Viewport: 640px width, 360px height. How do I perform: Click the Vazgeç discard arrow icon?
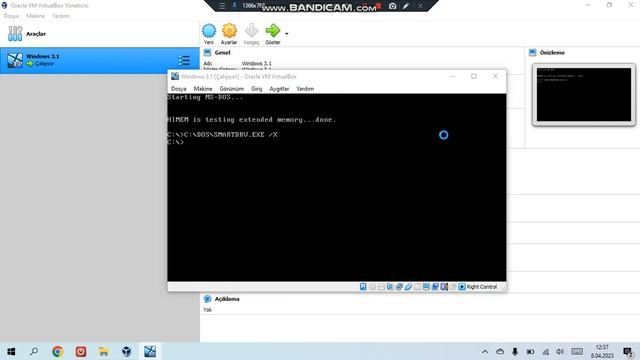click(251, 31)
